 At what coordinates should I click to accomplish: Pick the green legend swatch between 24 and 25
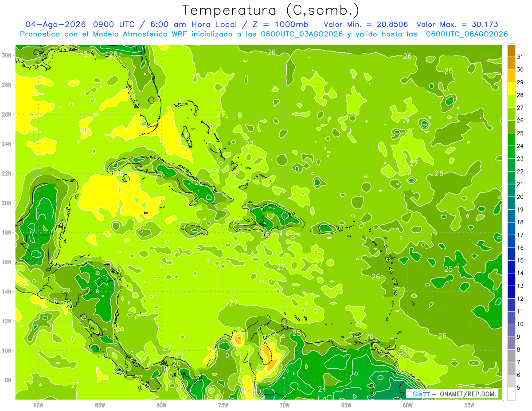[x=511, y=140]
